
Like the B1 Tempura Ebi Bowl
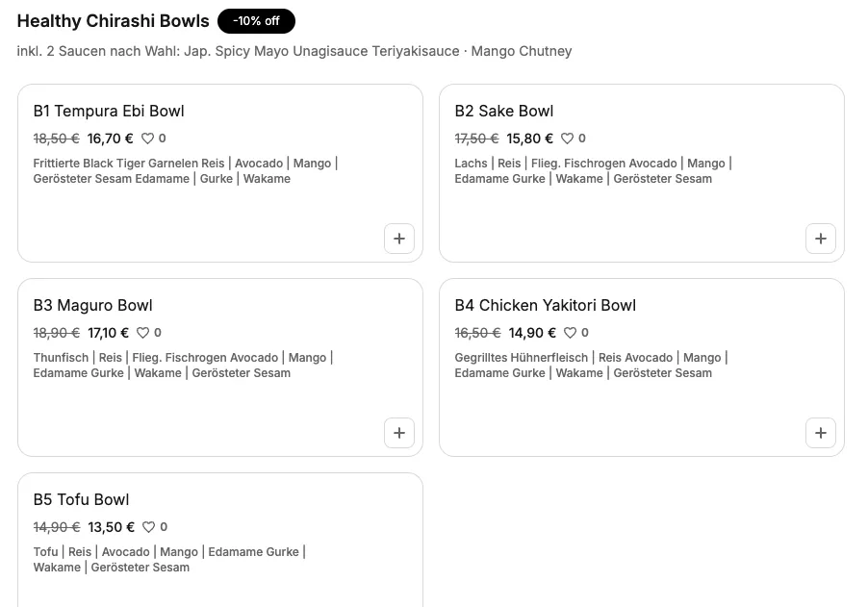[148, 139]
